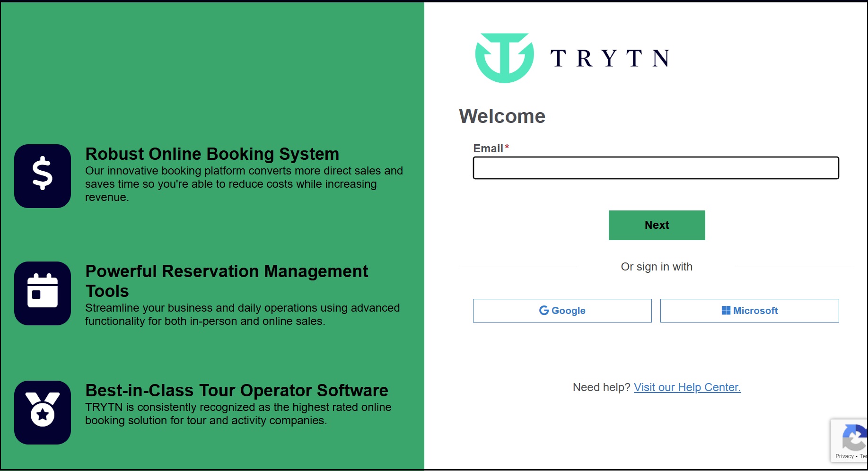Click the reCAPTCHA badge icon
868x471 pixels.
coord(854,438)
